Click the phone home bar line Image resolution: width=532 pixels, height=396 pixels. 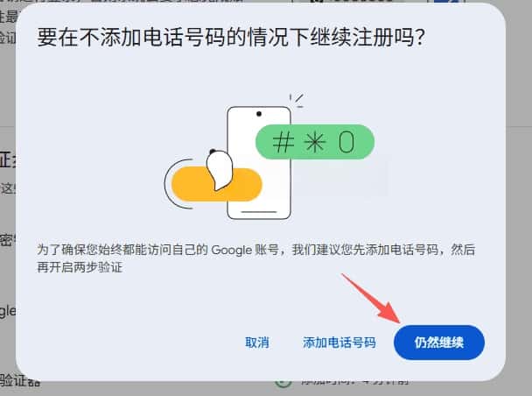259,212
